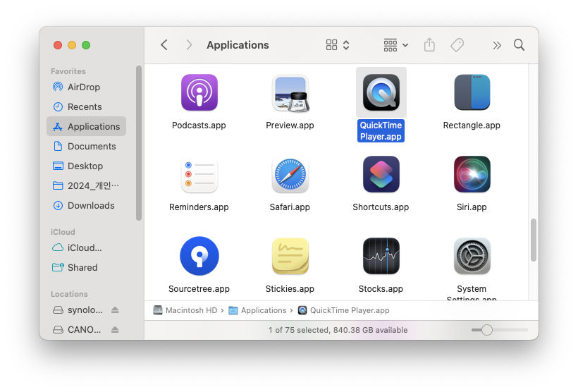Open Documents in the sidebar

pyautogui.click(x=86, y=147)
